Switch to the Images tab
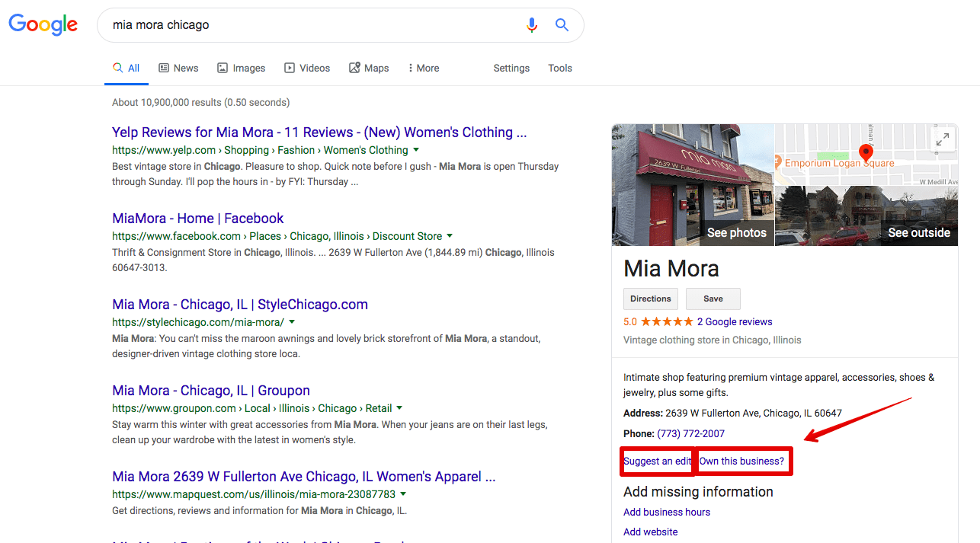Screen dimensions: 980x543 click(241, 68)
